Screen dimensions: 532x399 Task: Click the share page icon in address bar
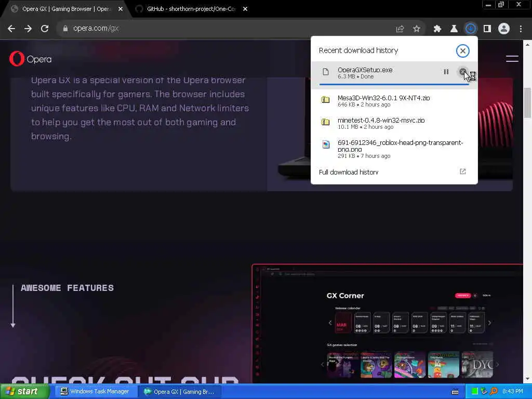[400, 29]
